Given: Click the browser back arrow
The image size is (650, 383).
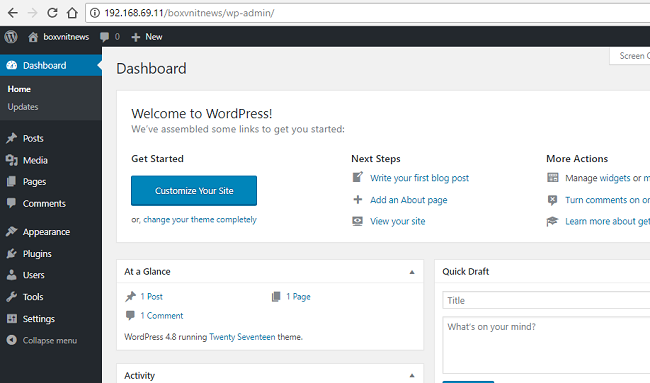Looking at the screenshot, I should [13, 13].
